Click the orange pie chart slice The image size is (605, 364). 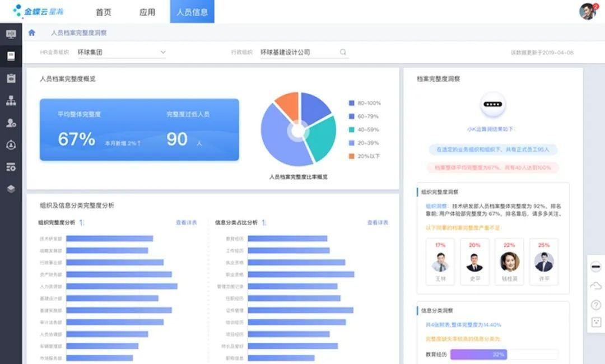click(x=288, y=106)
